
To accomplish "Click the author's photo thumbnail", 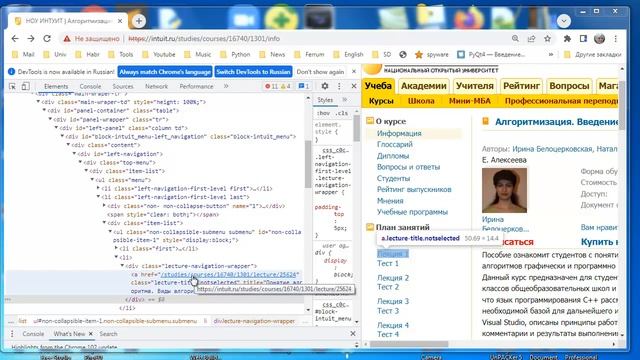I will tap(504, 190).
